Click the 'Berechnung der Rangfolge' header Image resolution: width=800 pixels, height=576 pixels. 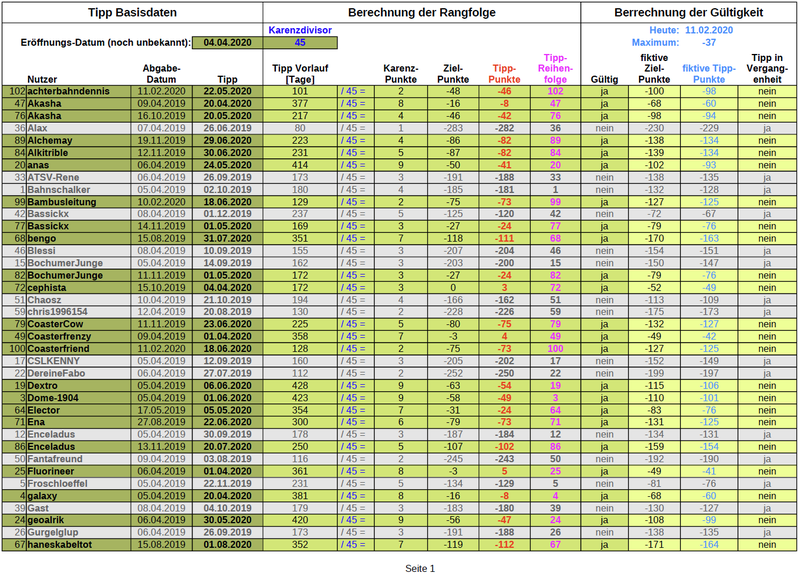point(421,13)
